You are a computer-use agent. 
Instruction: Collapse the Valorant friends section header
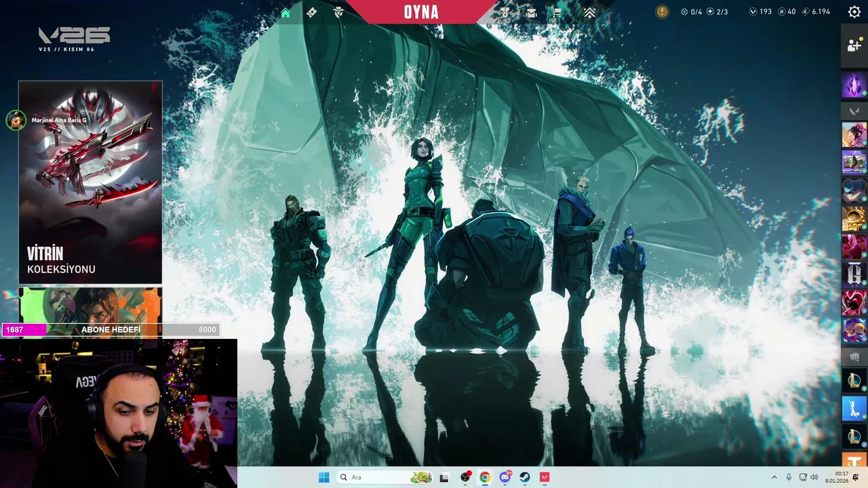[854, 110]
